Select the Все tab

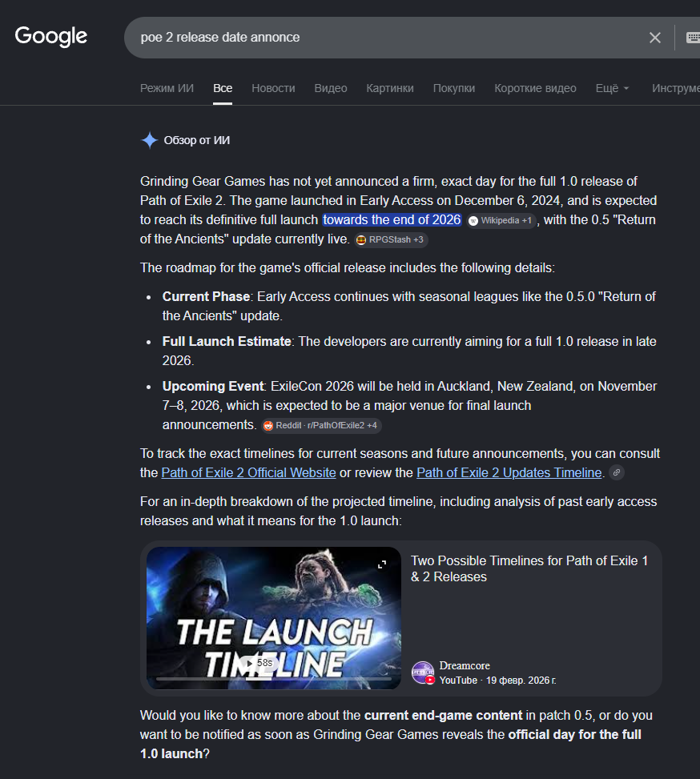coord(222,88)
